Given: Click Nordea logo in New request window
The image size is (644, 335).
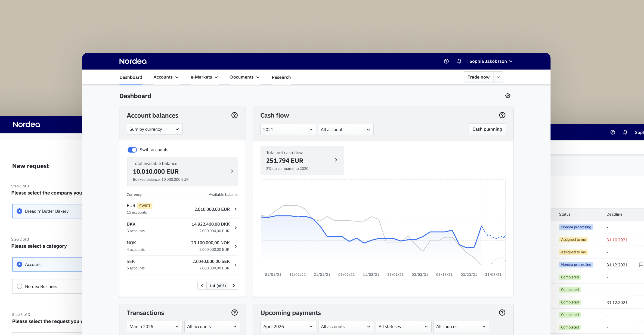Looking at the screenshot, I should pyautogui.click(x=26, y=124).
